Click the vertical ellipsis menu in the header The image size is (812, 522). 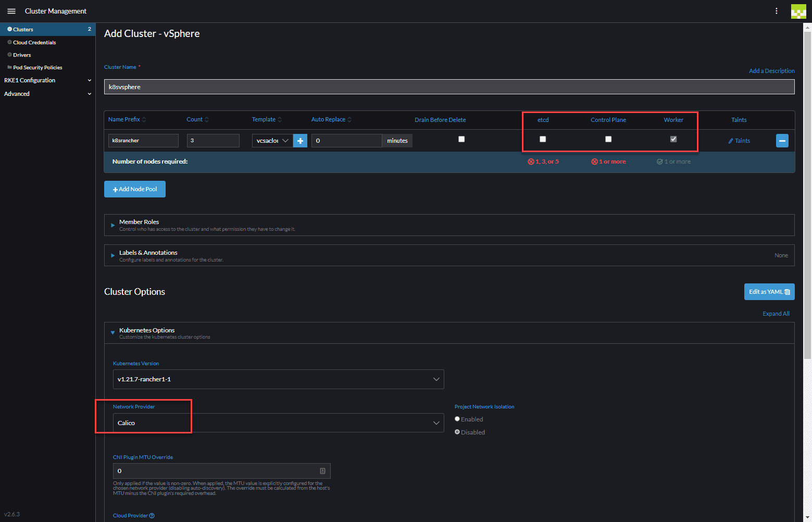pos(777,11)
